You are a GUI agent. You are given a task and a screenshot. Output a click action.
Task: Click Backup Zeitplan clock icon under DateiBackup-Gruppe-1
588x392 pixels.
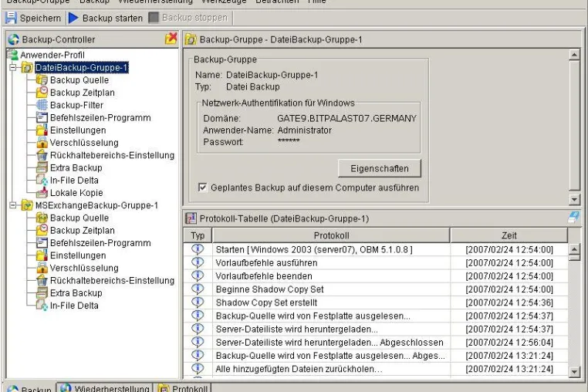point(42,93)
